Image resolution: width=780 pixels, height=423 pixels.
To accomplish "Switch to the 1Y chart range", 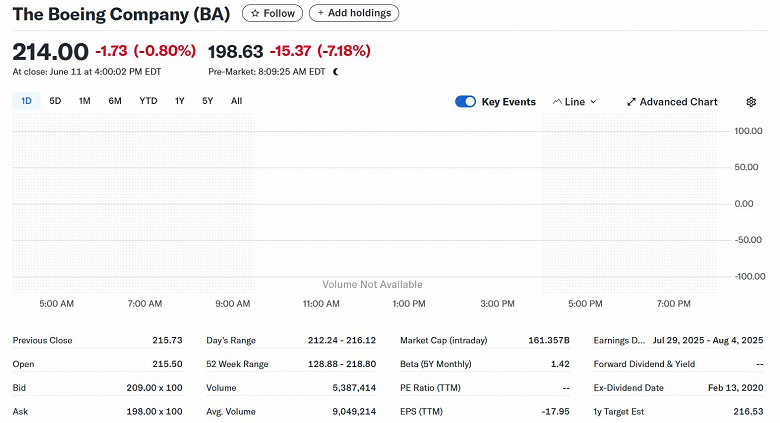I will [180, 101].
